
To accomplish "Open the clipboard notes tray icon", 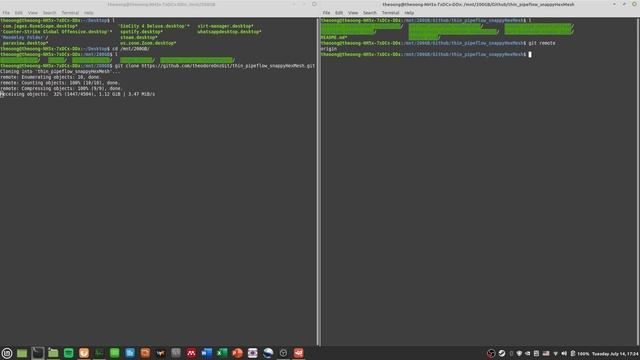I will (536, 353).
